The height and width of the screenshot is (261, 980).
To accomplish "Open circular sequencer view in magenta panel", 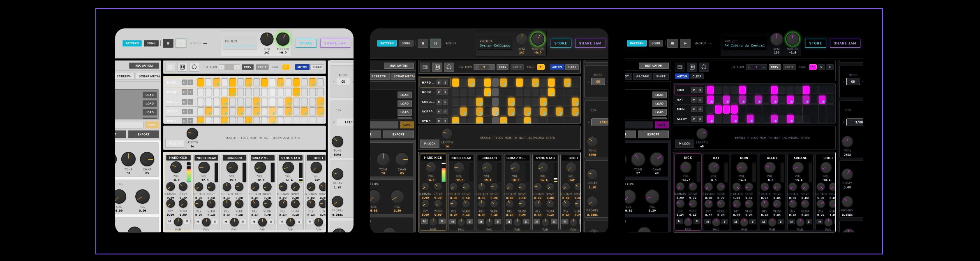I will (704, 67).
